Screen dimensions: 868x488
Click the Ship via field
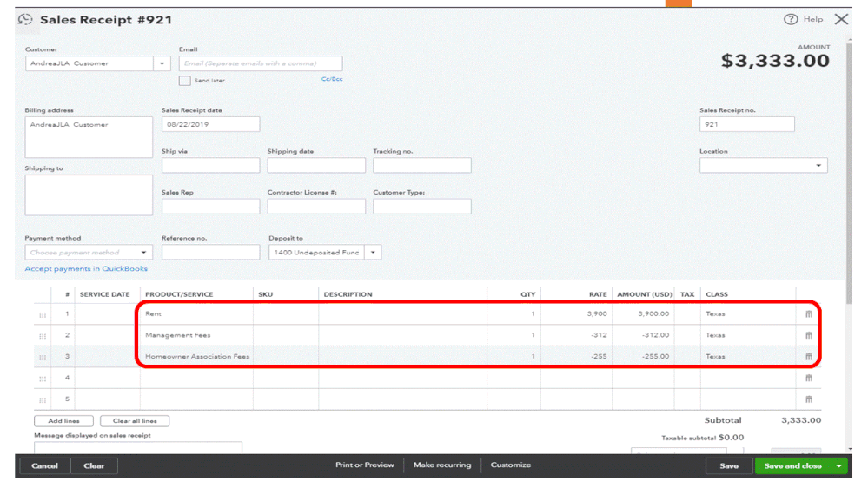click(x=210, y=166)
